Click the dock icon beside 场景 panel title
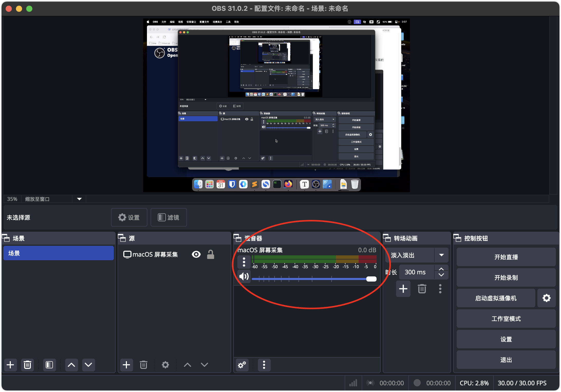This screenshot has height=392, width=561. pos(6,238)
